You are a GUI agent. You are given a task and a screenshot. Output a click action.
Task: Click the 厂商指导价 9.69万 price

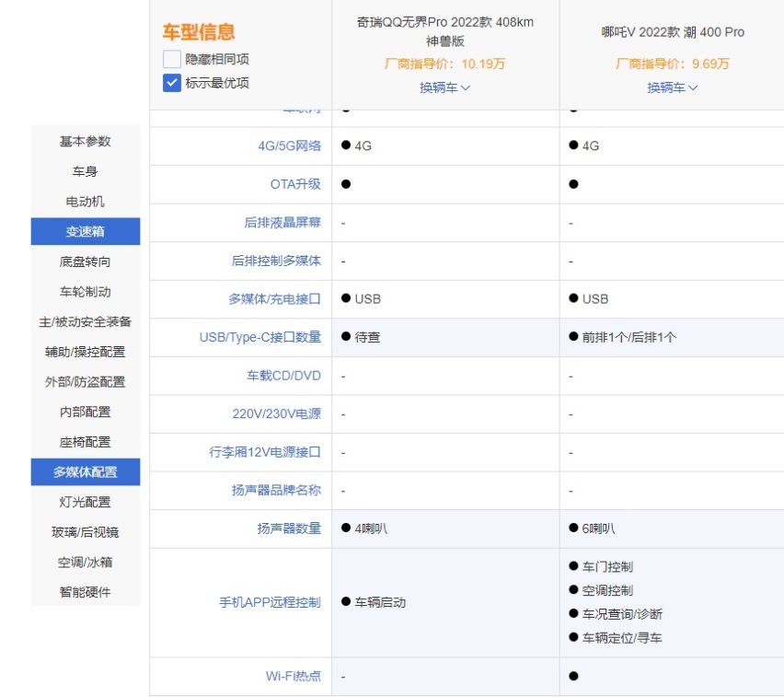[672, 64]
